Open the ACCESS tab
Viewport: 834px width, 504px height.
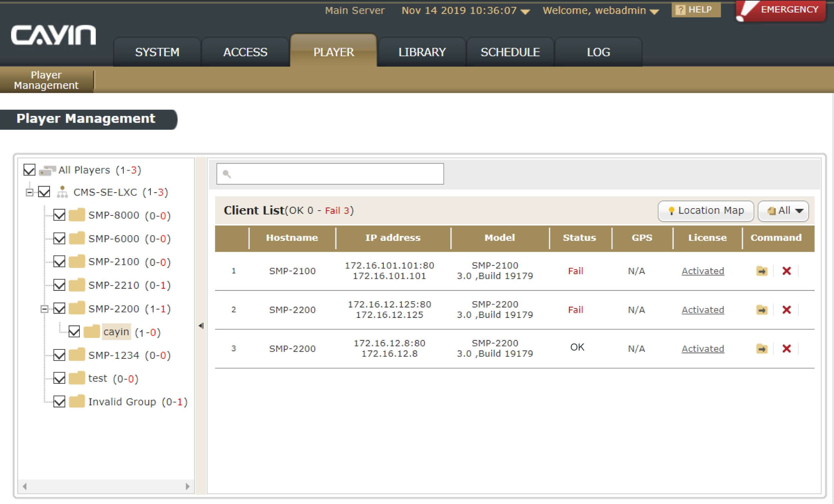245,52
